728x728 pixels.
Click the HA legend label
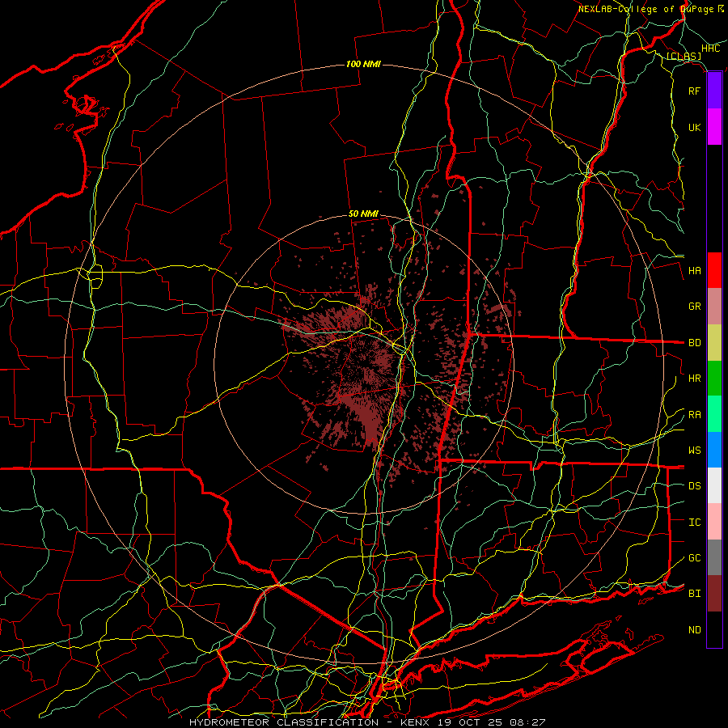694,270
